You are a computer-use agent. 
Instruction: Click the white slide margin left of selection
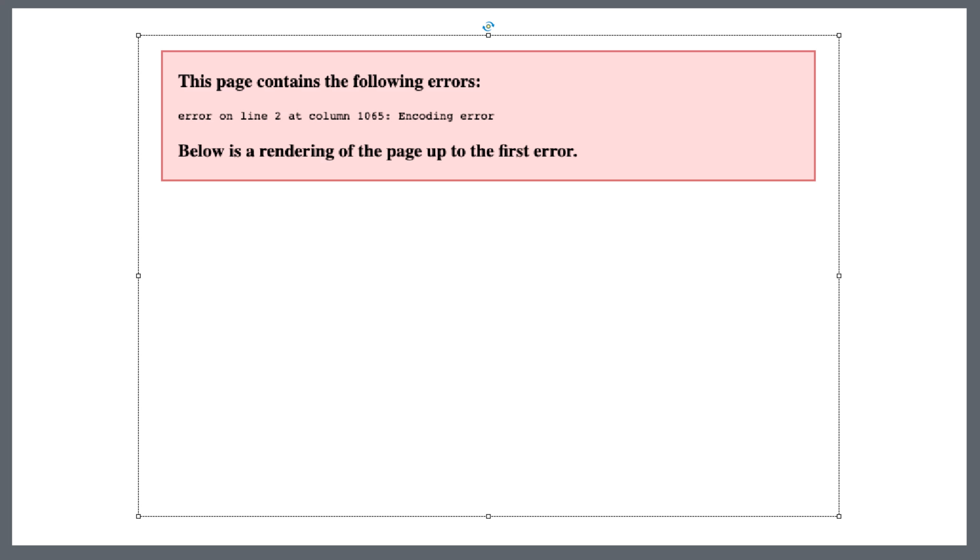pyautogui.click(x=75, y=276)
